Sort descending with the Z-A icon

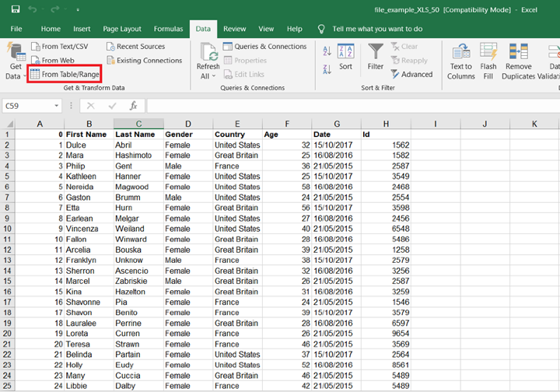[327, 68]
